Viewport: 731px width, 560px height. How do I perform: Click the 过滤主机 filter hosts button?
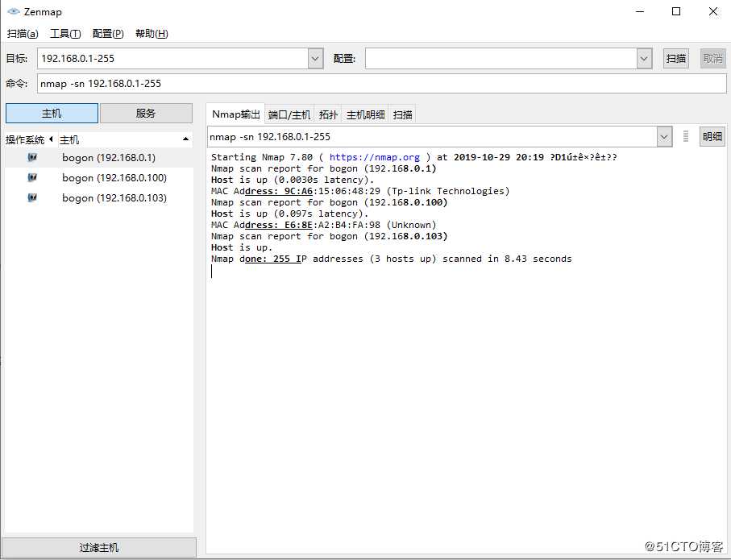tap(99, 547)
